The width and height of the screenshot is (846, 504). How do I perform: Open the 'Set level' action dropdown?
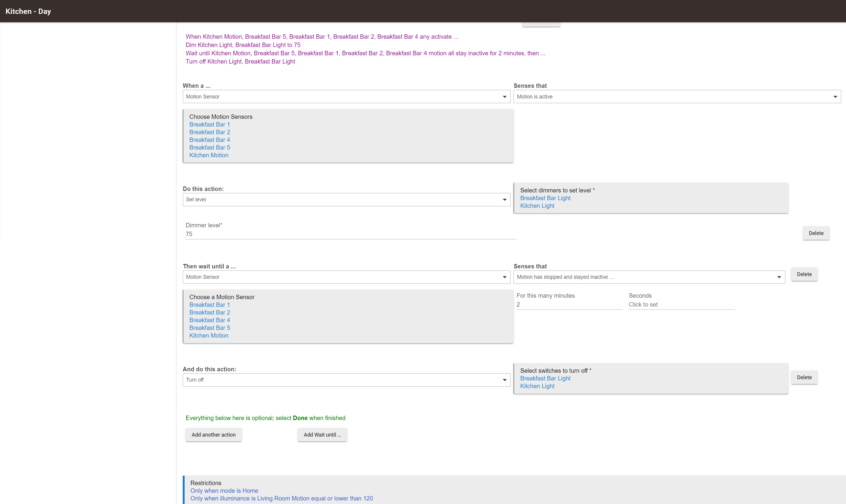[x=346, y=199]
